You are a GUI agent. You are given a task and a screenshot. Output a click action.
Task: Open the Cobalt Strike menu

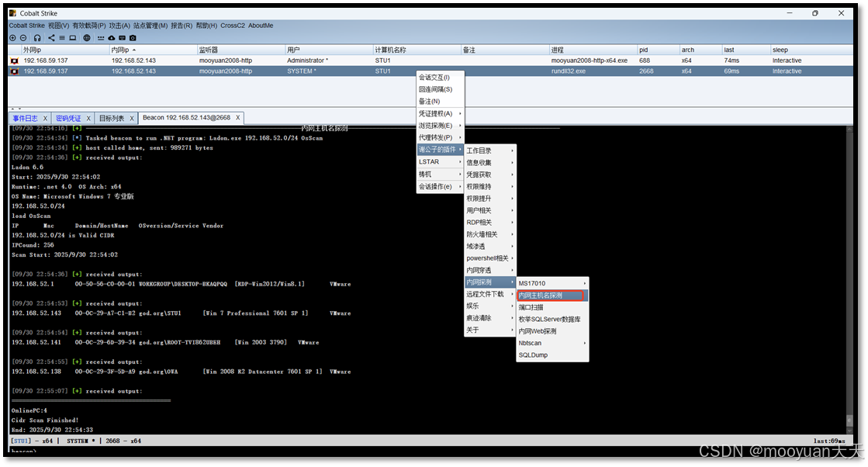tap(26, 26)
